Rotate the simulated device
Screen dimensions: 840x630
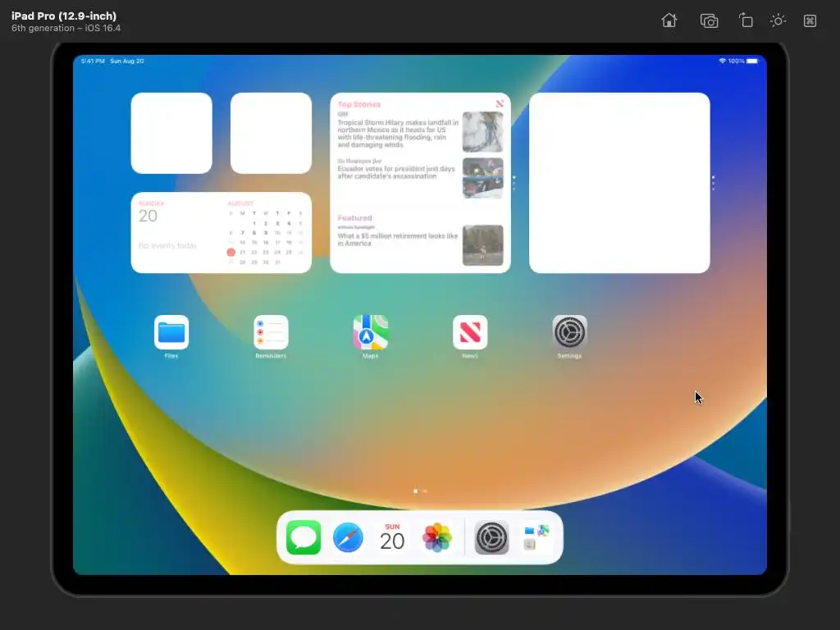pos(746,21)
